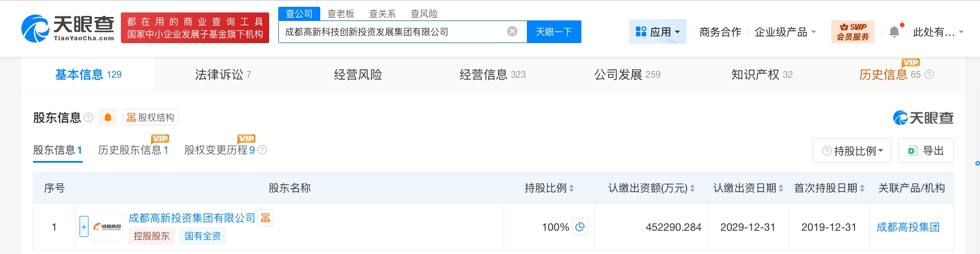Viewport: 980px width, 254px height.
Task: Open the 股权结构 view button
Action: [x=150, y=117]
